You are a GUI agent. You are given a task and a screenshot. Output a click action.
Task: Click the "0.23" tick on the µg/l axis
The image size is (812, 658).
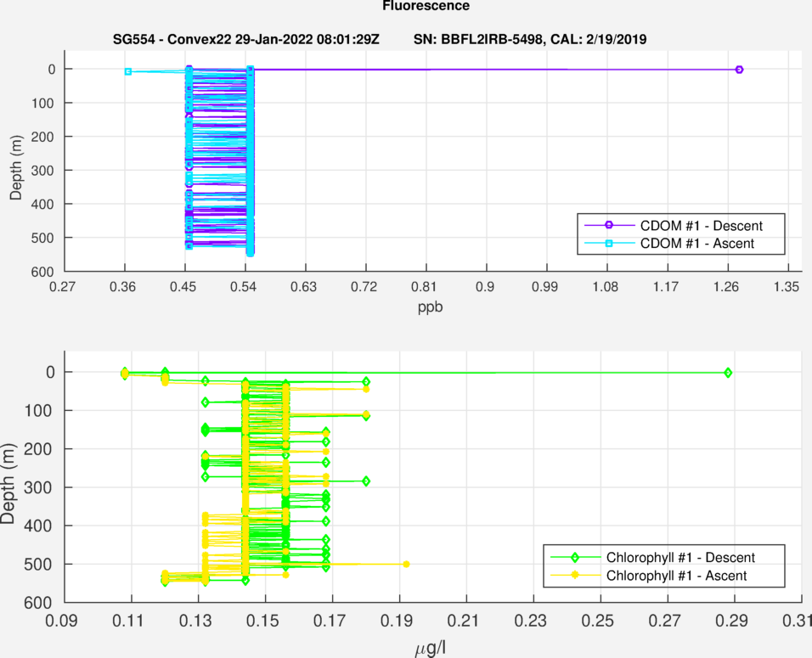(530, 621)
